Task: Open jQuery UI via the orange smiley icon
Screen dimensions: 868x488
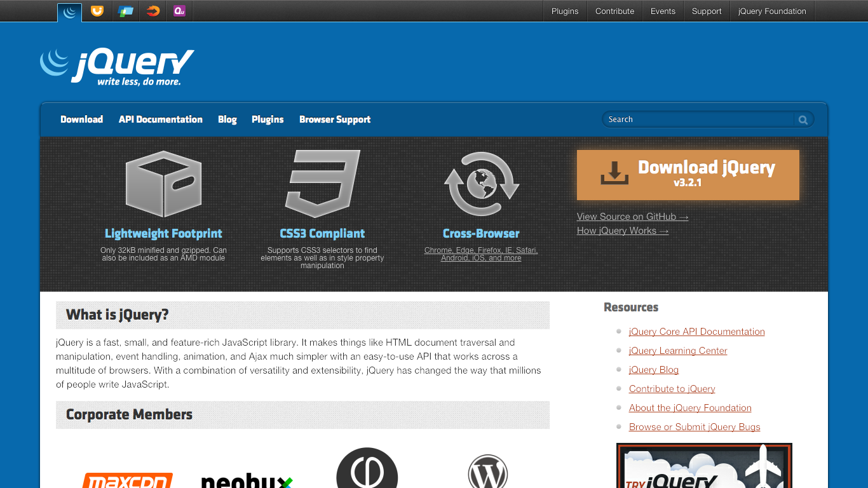Action: point(97,11)
